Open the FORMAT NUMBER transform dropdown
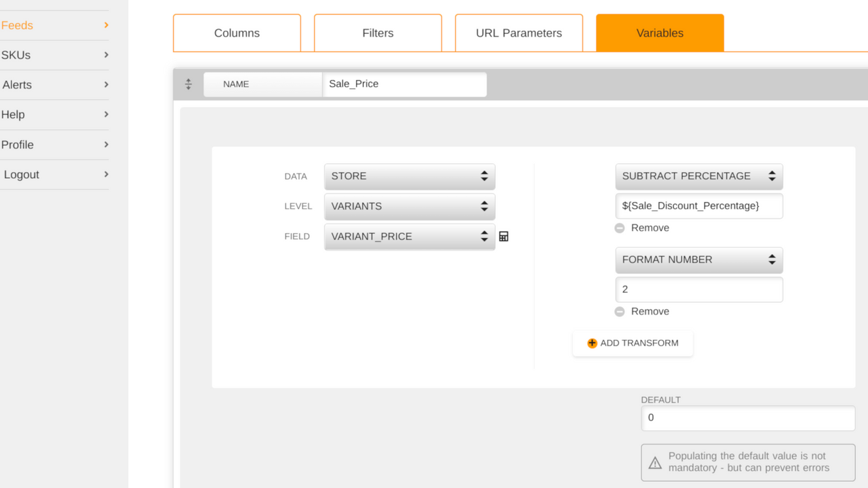 click(x=699, y=260)
